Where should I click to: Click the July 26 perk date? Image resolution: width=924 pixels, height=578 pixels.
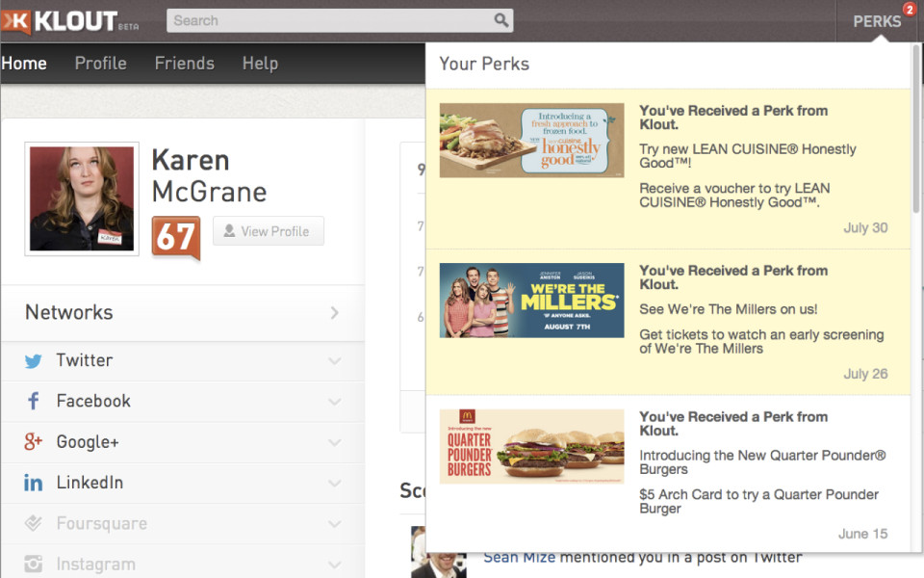point(865,374)
